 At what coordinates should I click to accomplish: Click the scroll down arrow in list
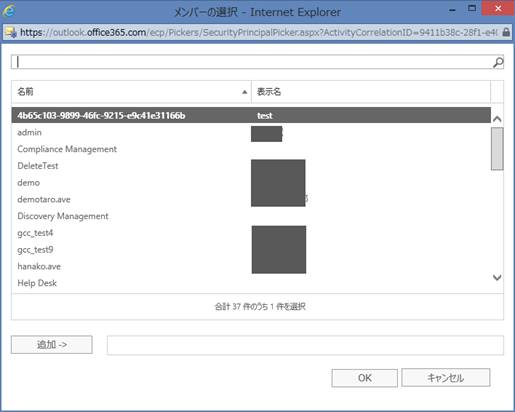(x=497, y=277)
